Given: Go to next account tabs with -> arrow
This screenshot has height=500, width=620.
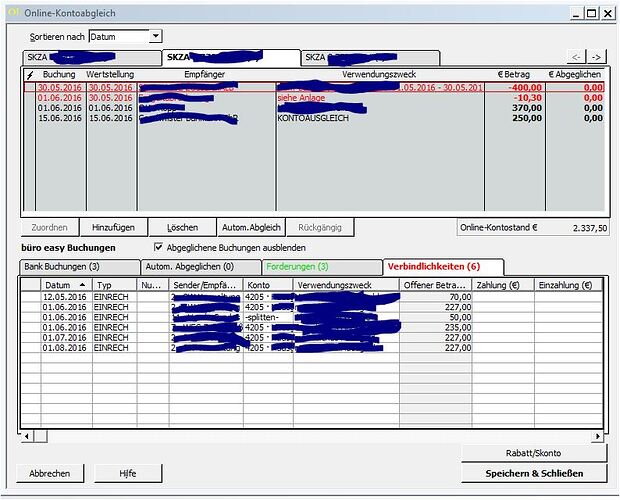Looking at the screenshot, I should tap(597, 57).
